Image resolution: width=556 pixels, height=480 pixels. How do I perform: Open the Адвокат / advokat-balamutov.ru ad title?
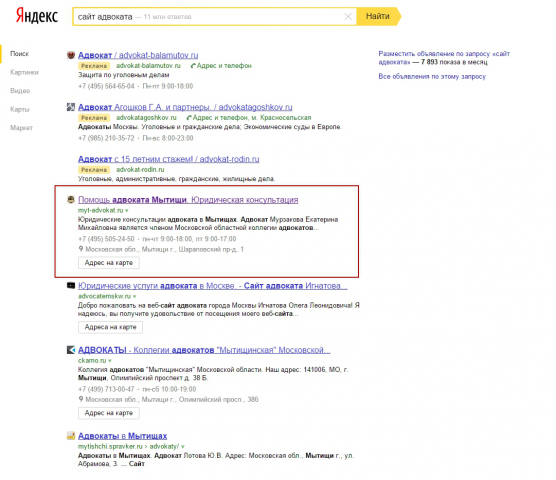[x=138, y=55]
